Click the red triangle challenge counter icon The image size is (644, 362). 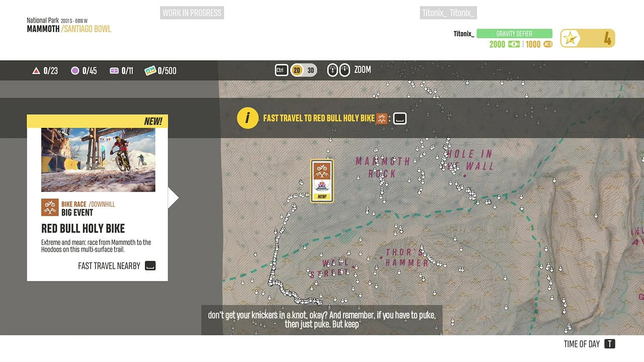pyautogui.click(x=36, y=71)
